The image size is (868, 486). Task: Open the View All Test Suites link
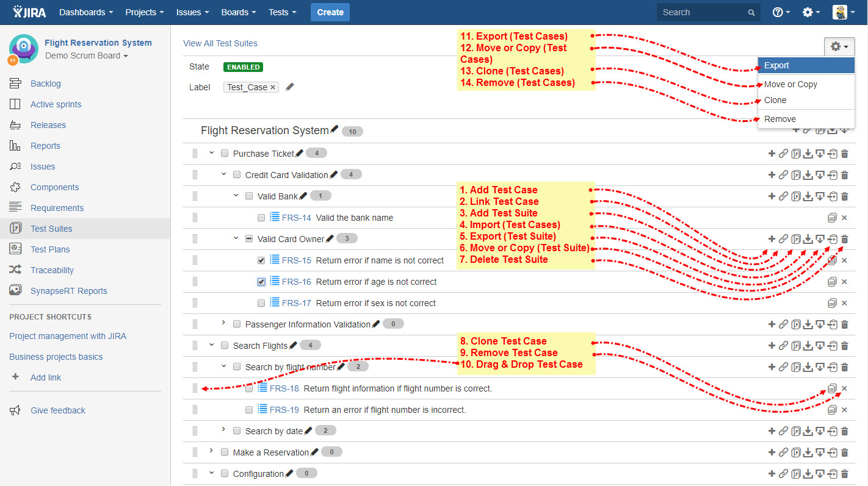[x=220, y=43]
